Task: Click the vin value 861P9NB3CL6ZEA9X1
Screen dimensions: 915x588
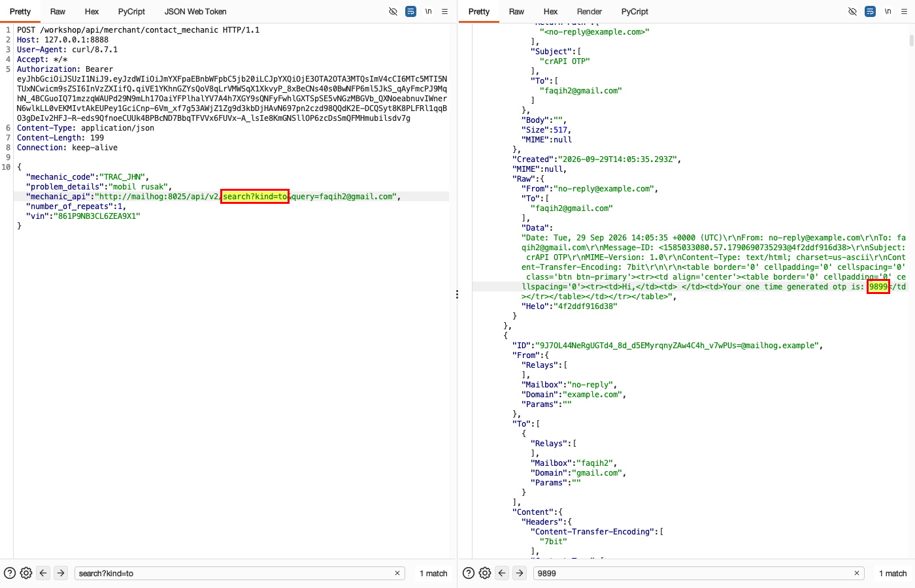Action: point(97,216)
